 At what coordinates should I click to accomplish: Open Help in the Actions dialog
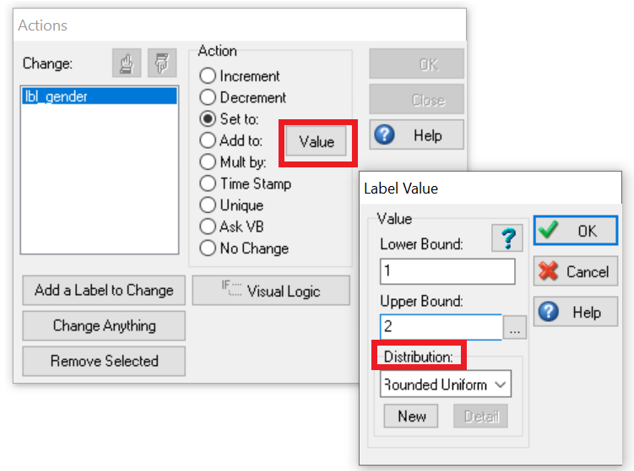[x=416, y=135]
